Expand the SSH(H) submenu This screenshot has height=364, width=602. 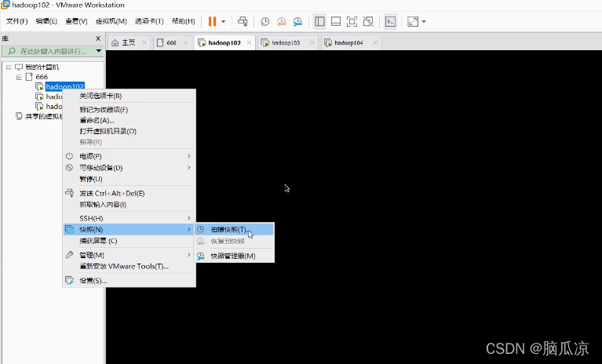(130, 218)
